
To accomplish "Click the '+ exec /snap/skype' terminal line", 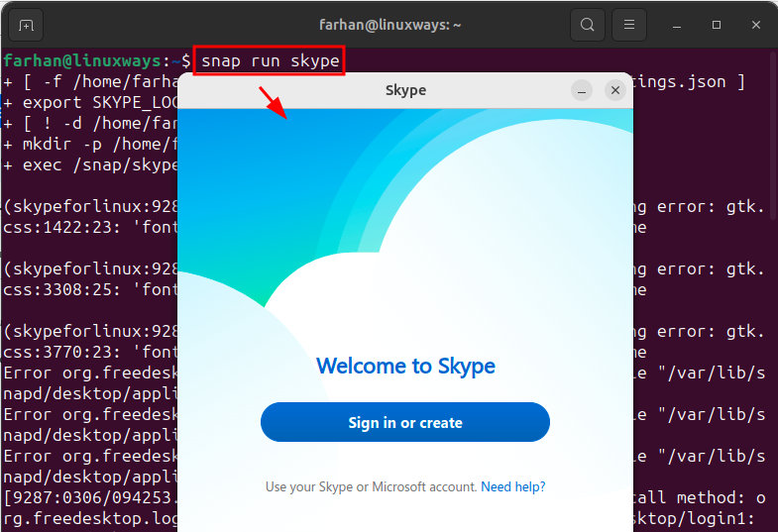I will point(91,165).
